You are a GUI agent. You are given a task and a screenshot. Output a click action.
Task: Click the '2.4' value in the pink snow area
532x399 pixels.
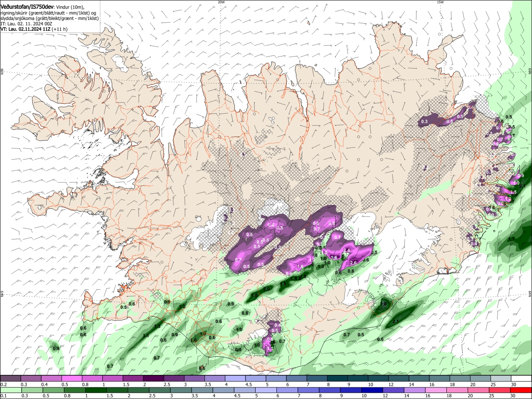(x=347, y=250)
